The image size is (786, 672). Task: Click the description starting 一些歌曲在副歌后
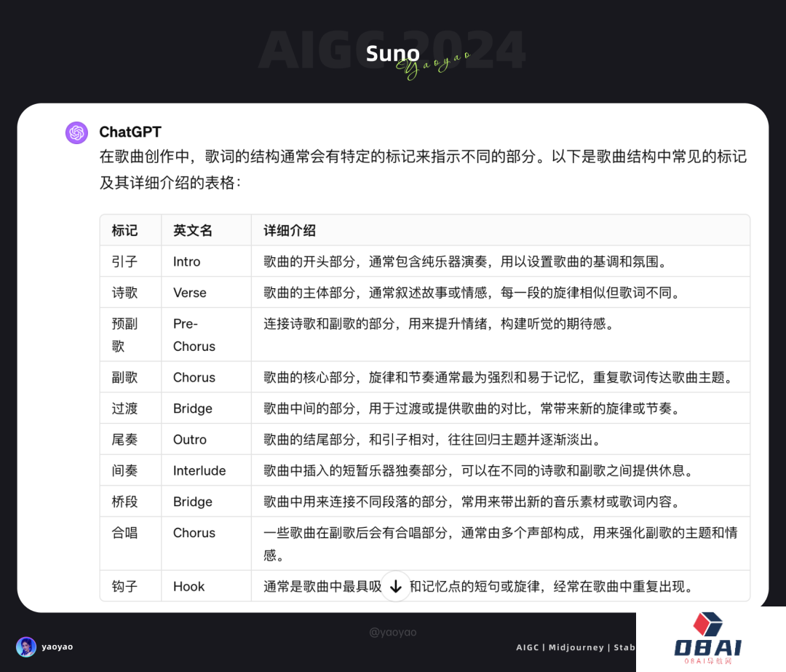[501, 544]
